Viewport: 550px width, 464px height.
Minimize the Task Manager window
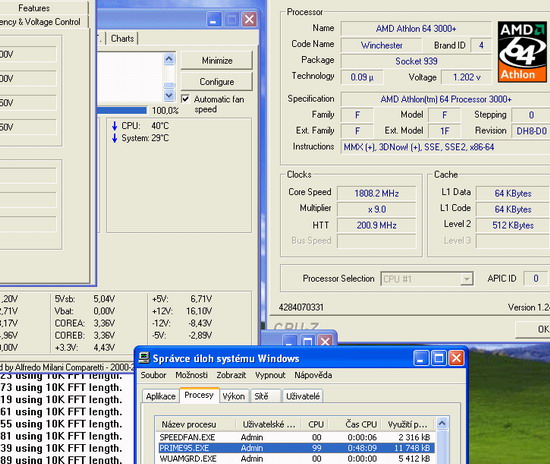tap(421, 358)
